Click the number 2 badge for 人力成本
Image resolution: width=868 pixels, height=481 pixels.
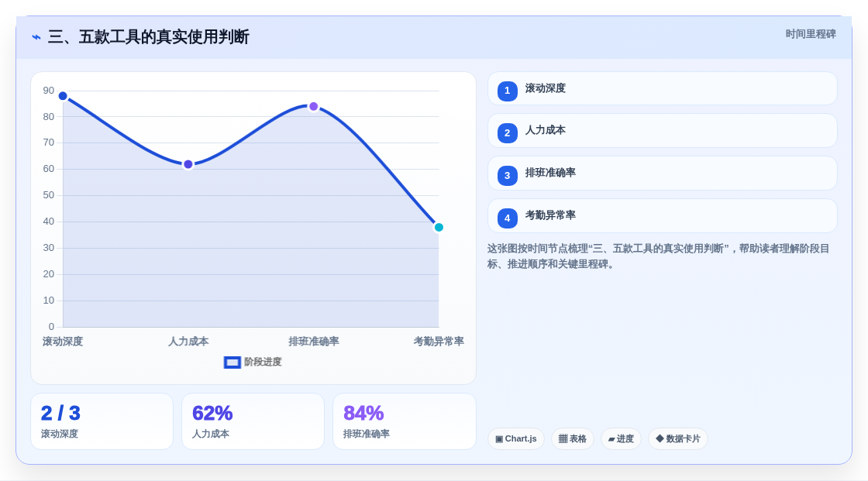point(507,133)
